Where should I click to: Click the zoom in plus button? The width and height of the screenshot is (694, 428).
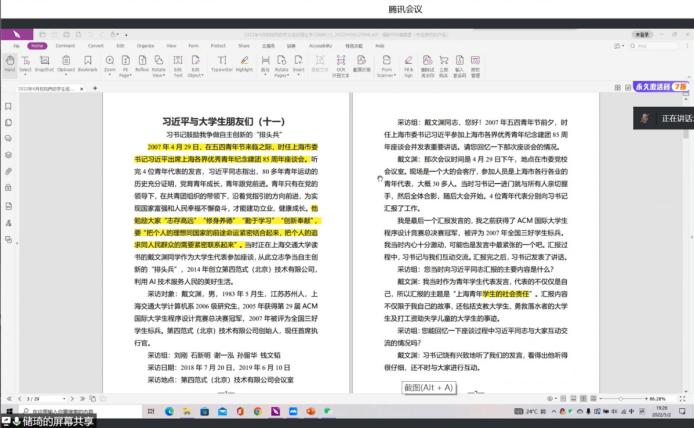[x=646, y=398]
